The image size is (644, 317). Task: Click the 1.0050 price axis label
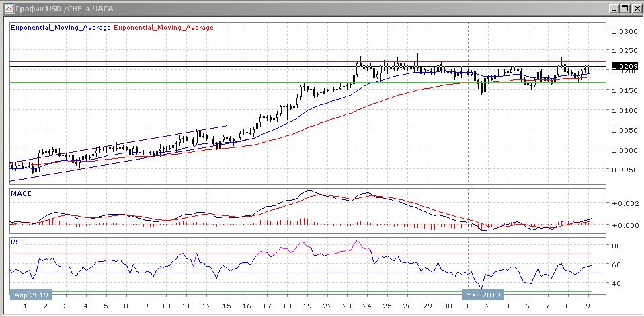click(625, 131)
